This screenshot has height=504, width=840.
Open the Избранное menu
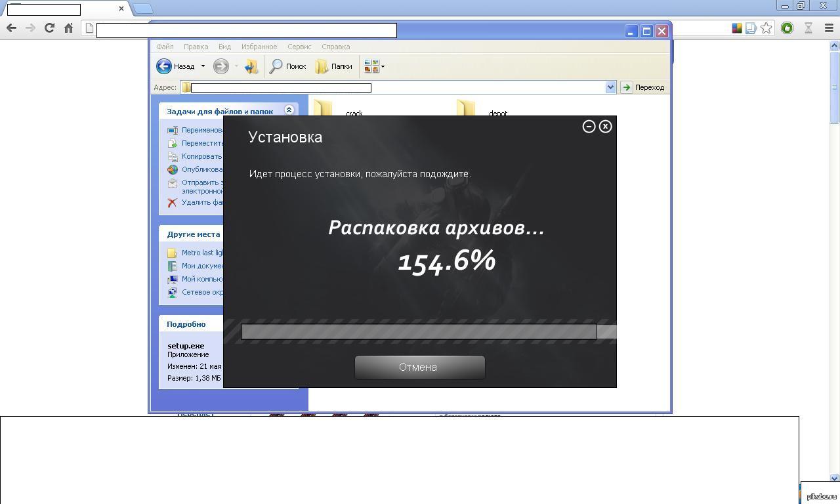pos(259,47)
